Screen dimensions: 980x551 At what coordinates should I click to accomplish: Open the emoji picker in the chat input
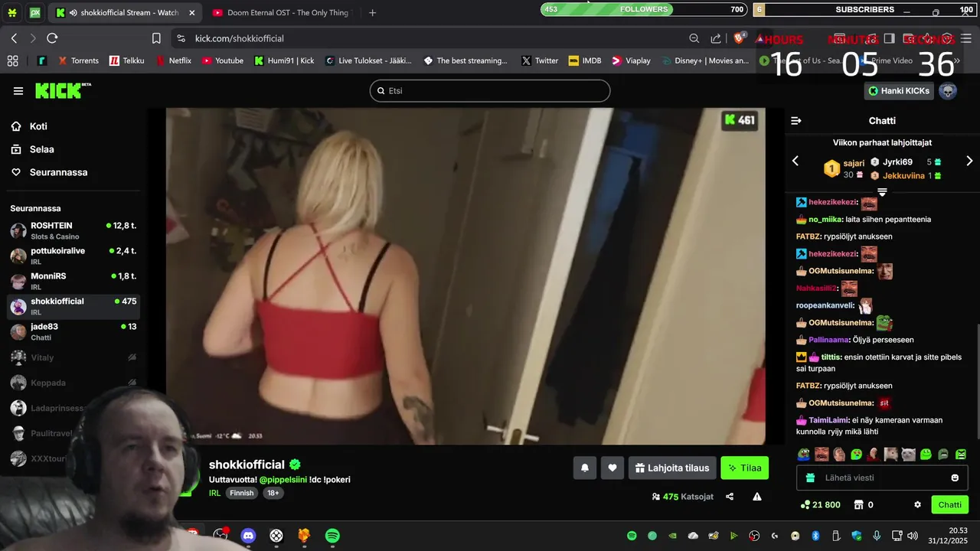pos(955,478)
